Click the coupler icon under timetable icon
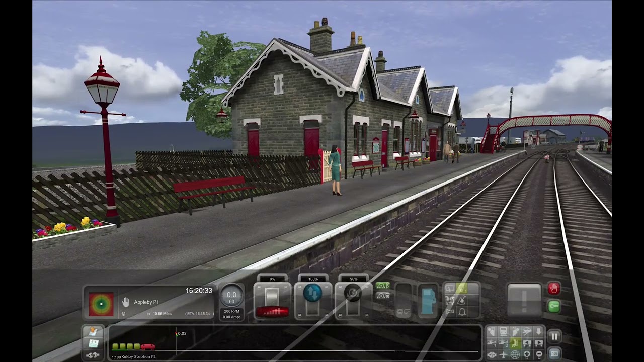The width and height of the screenshot is (644, 362). (x=93, y=355)
